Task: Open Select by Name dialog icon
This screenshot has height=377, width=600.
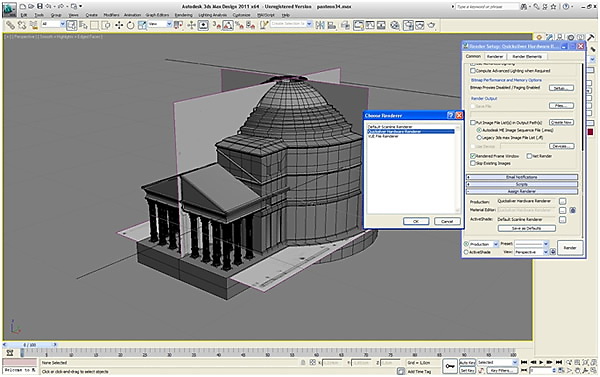Action: point(83,25)
